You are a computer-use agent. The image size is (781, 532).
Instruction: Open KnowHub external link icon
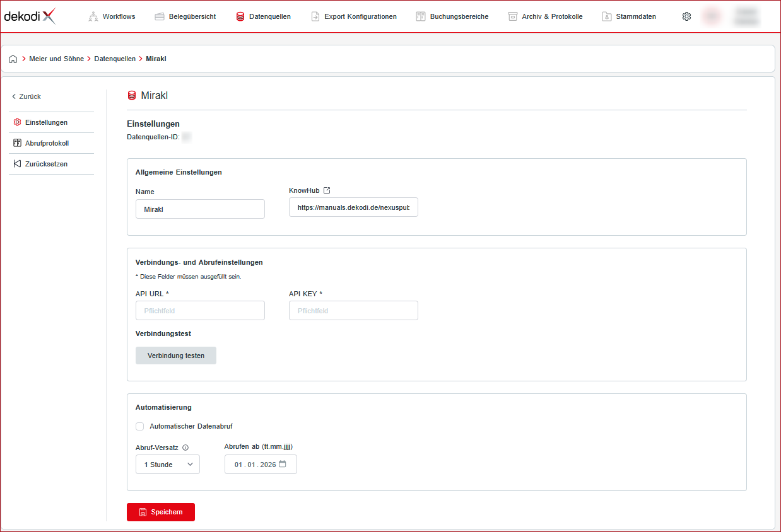[327, 190]
